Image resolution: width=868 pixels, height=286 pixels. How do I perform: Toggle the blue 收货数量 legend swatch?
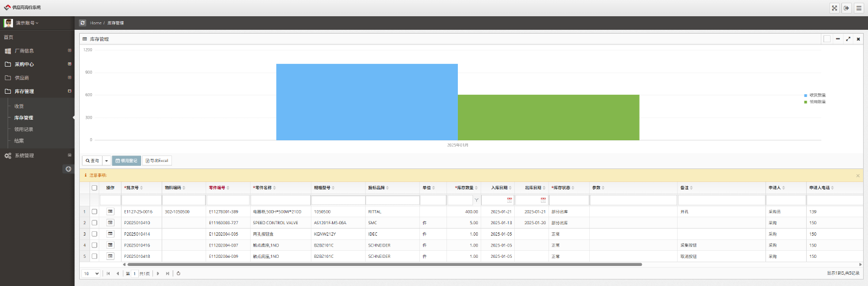[x=806, y=95]
